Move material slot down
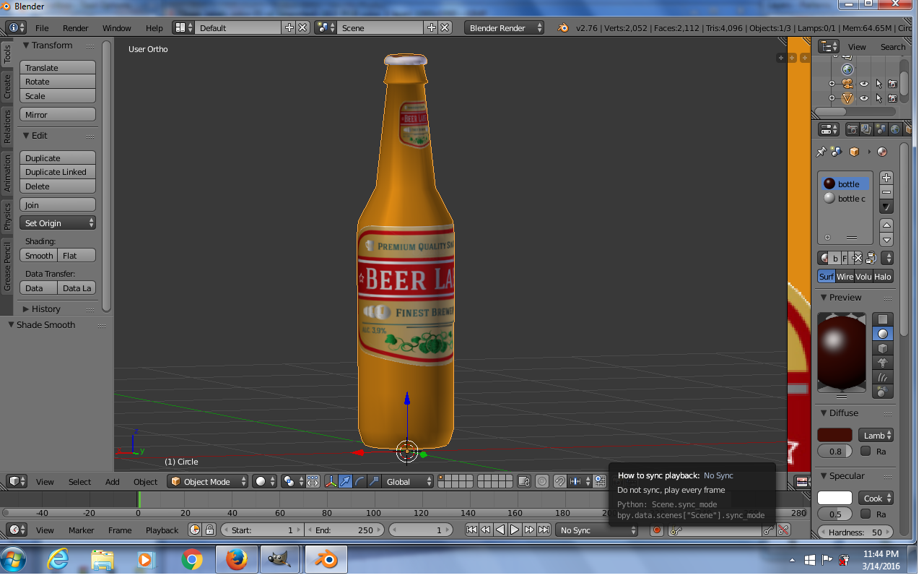 (886, 240)
